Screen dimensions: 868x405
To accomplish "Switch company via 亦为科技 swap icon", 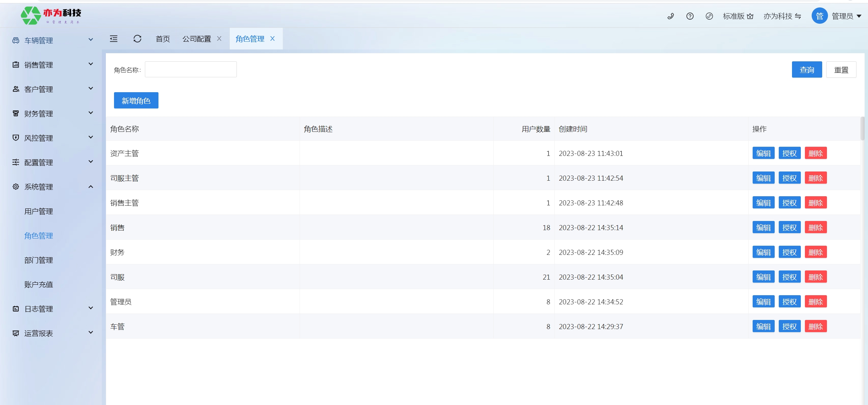I will [798, 16].
